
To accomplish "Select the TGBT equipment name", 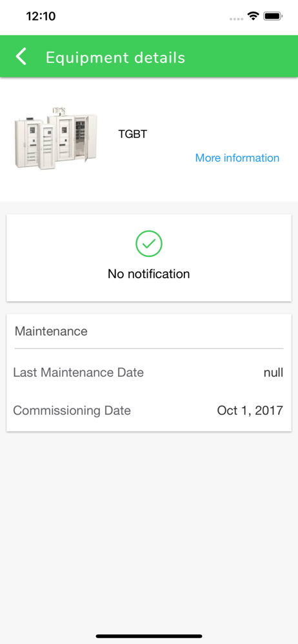I will pos(132,135).
